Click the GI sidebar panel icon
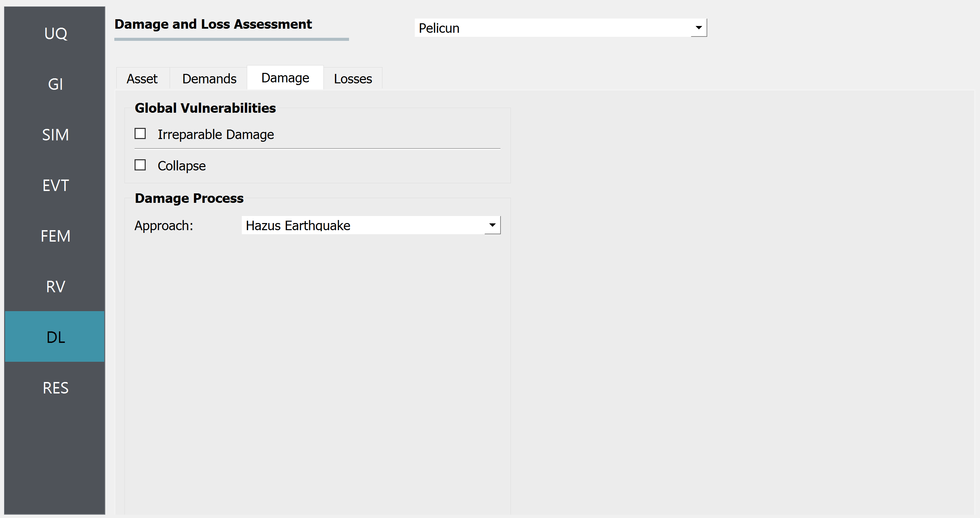Viewport: 980px width, 518px height. click(55, 82)
